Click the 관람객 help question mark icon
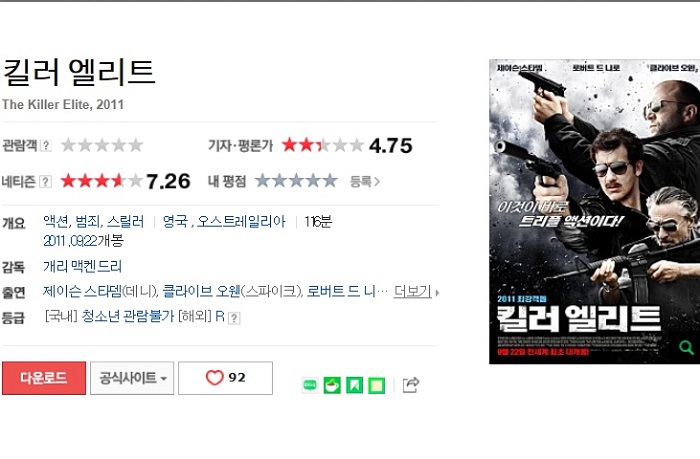The height and width of the screenshot is (459, 700). [x=46, y=146]
